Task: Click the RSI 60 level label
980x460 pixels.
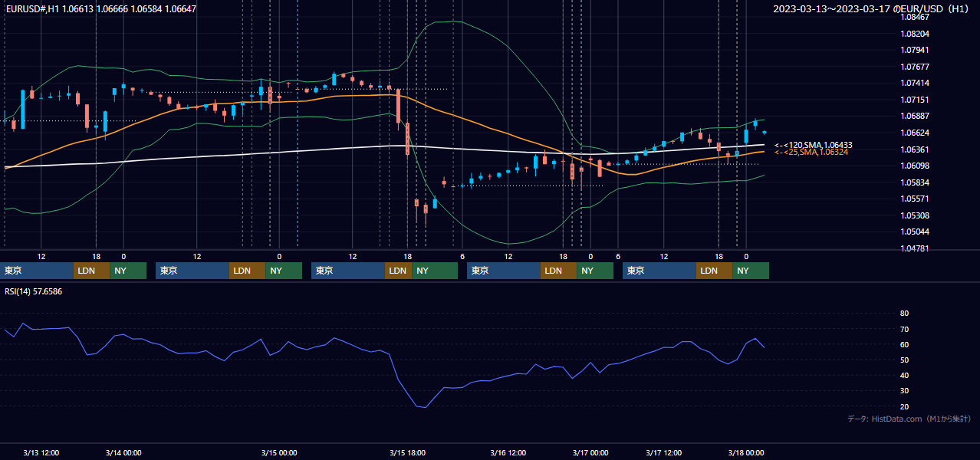Action: pyautogui.click(x=904, y=344)
